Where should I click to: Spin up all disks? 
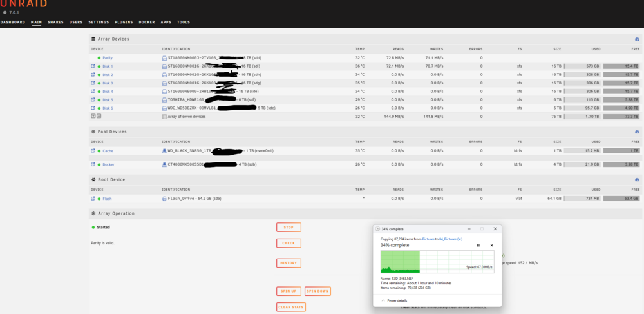[289, 291]
